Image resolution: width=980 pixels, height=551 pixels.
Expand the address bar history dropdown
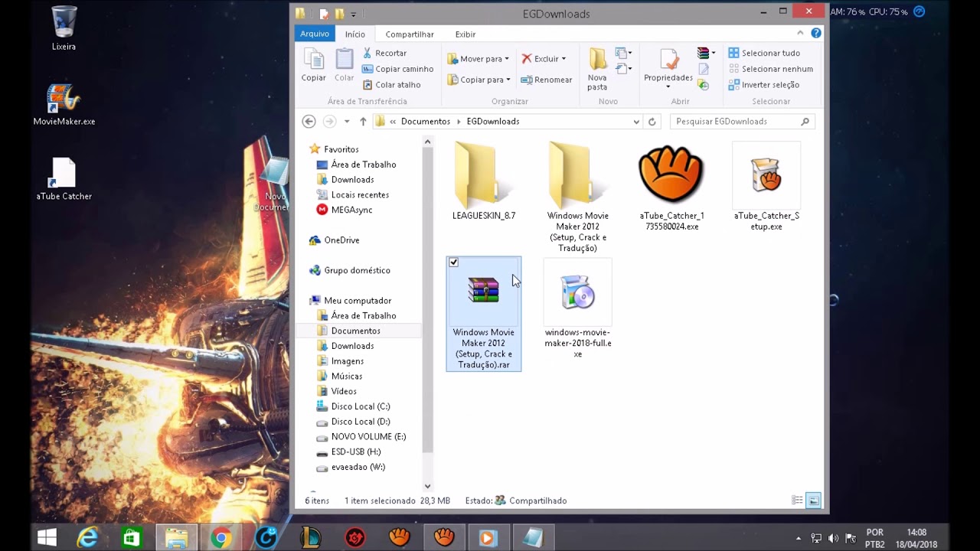coord(636,121)
